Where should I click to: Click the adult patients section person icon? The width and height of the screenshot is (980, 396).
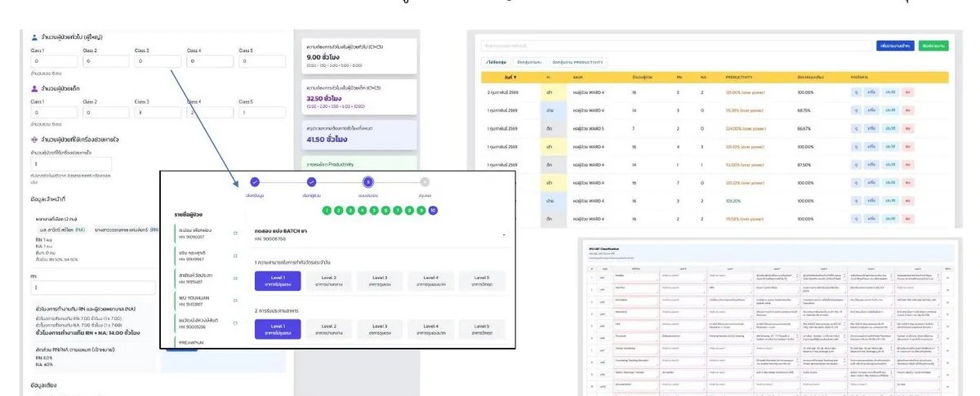[x=33, y=38]
